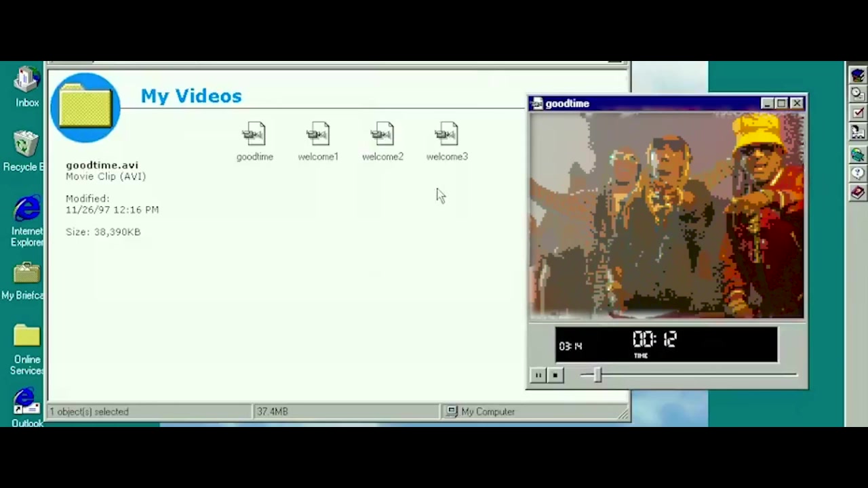Open the Online Services folder
Screen dimensions: 868x488
pos(26,350)
